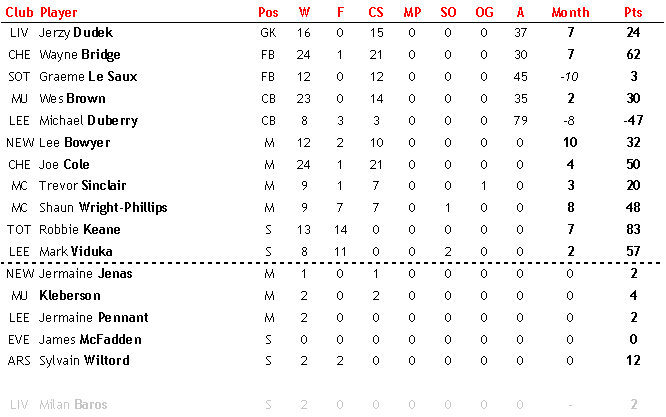This screenshot has height=417, width=666.
Task: Select the CS column header
Action: coord(376,12)
